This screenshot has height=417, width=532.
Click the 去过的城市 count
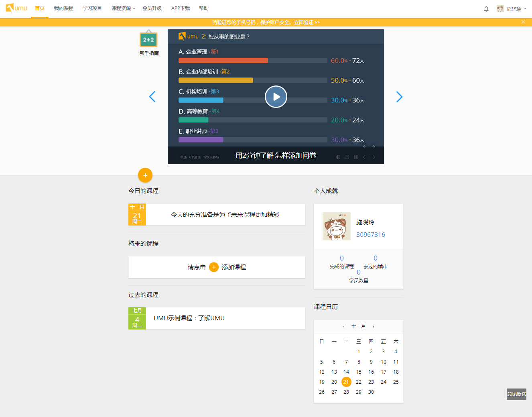(x=376, y=258)
